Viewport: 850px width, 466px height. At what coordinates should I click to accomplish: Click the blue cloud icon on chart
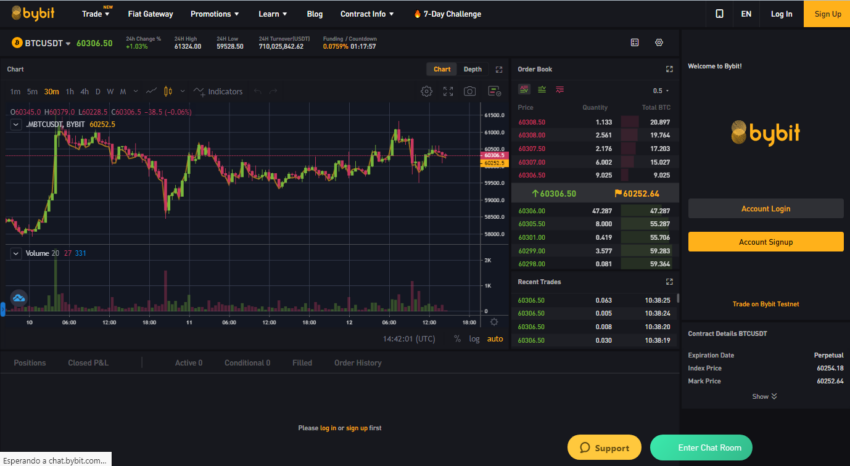pos(19,298)
